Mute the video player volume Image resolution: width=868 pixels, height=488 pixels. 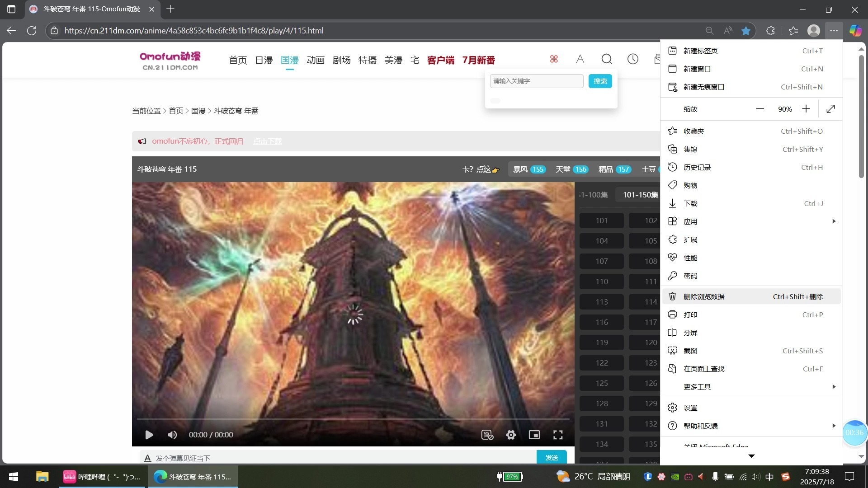pyautogui.click(x=172, y=435)
